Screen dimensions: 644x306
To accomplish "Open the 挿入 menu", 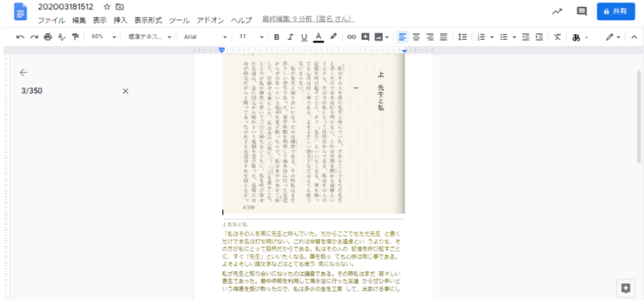I will pyautogui.click(x=120, y=20).
